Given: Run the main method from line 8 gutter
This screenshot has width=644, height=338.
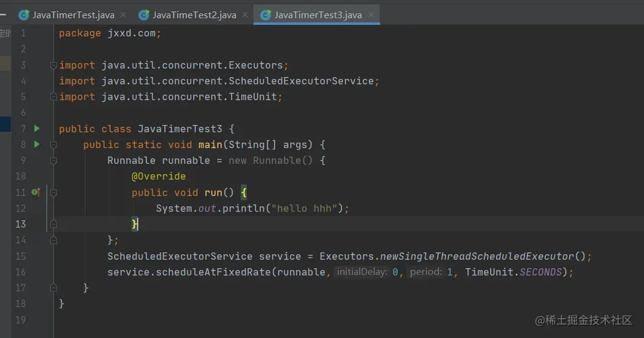Looking at the screenshot, I should pos(36,144).
